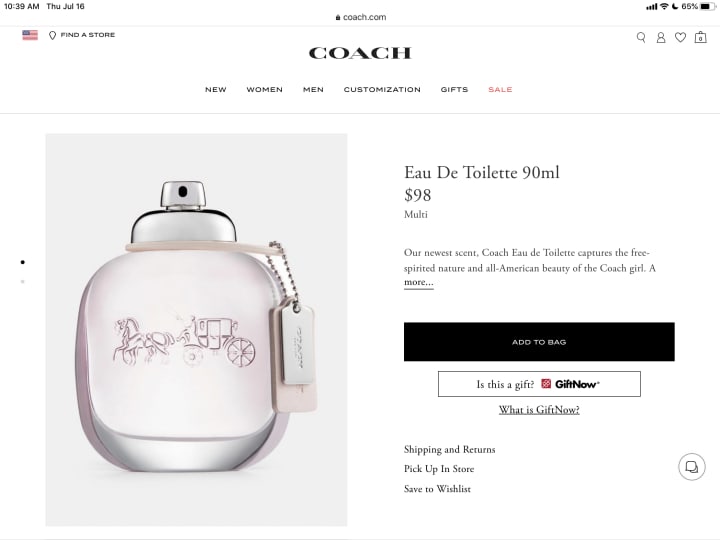Open the wishlist heart icon
This screenshot has height=540, width=720.
click(681, 38)
